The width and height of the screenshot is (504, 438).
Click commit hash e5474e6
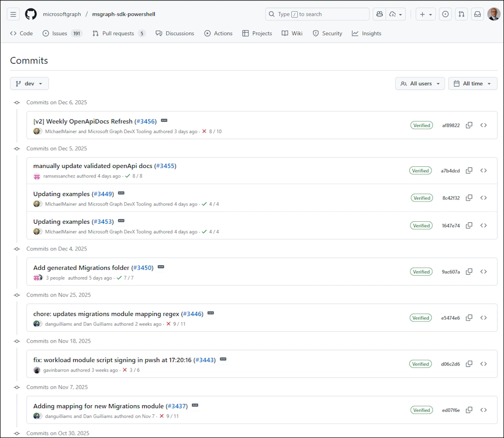click(x=450, y=318)
